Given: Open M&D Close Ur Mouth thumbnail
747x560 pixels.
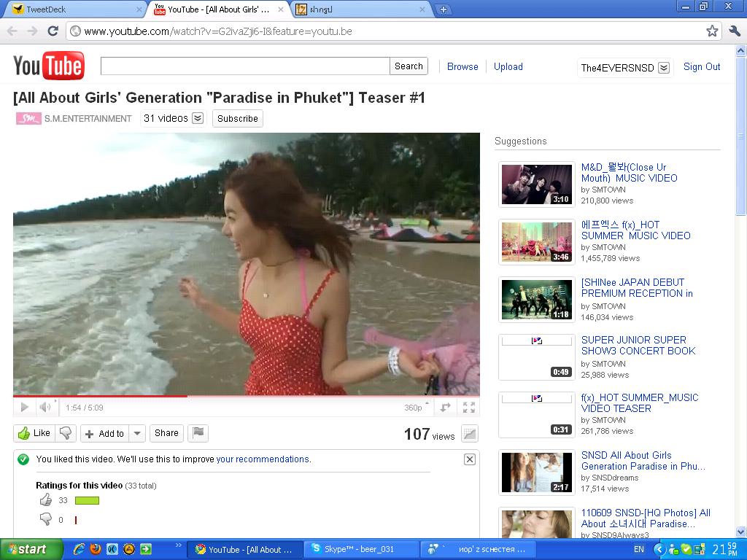Looking at the screenshot, I should pyautogui.click(x=537, y=184).
